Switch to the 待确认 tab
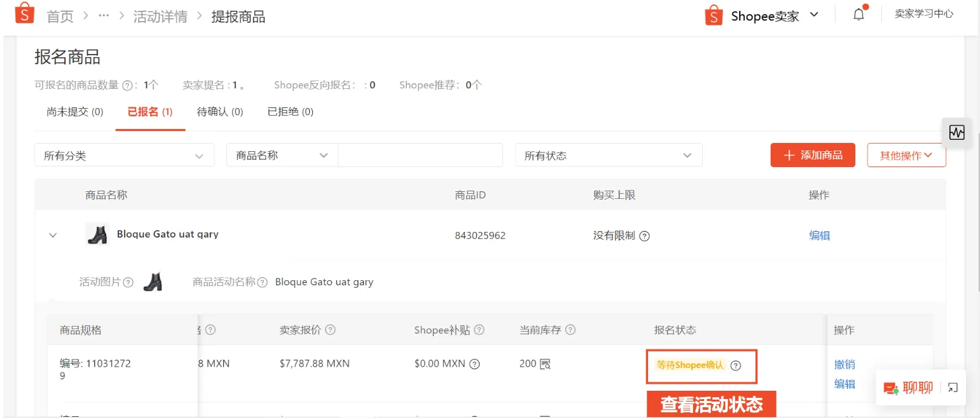The width and height of the screenshot is (980, 420). 219,112
